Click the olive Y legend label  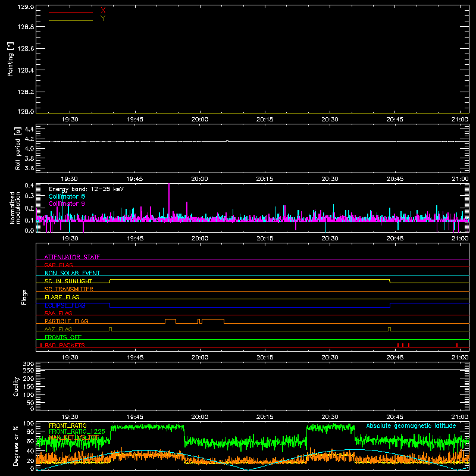pyautogui.click(x=103, y=18)
